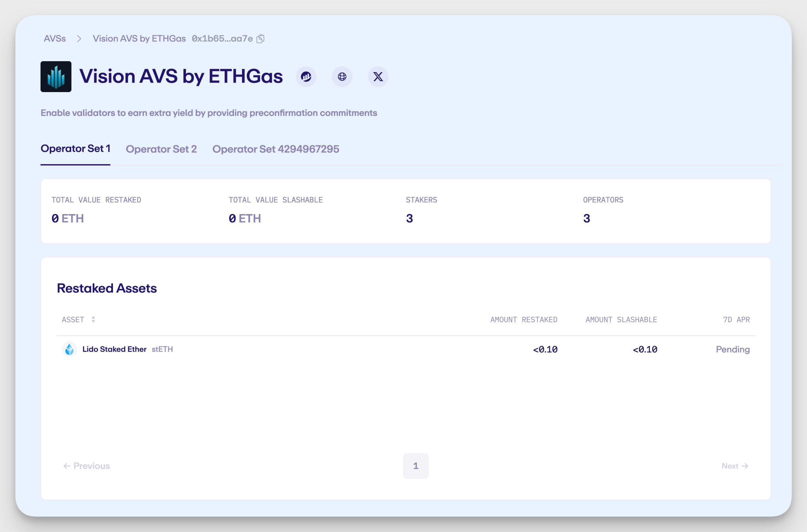Switch to Operator Set 4294967295 tab
The width and height of the screenshot is (807, 532).
pyautogui.click(x=276, y=149)
